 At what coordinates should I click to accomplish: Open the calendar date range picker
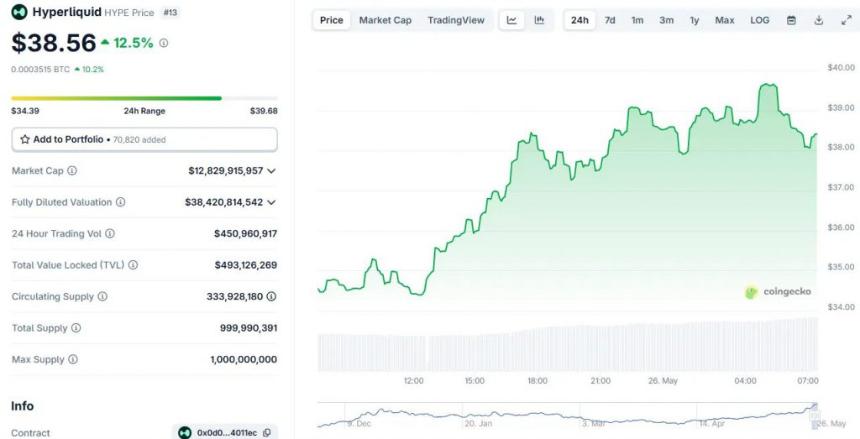click(792, 20)
